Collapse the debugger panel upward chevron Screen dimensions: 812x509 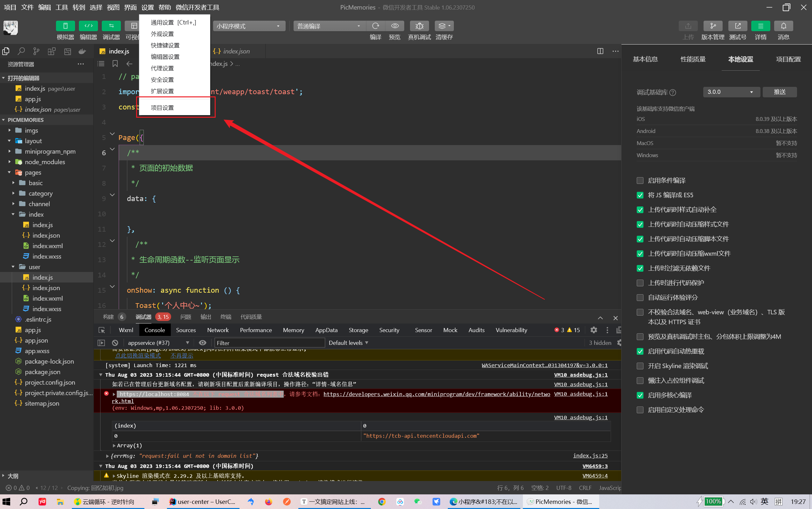point(600,318)
